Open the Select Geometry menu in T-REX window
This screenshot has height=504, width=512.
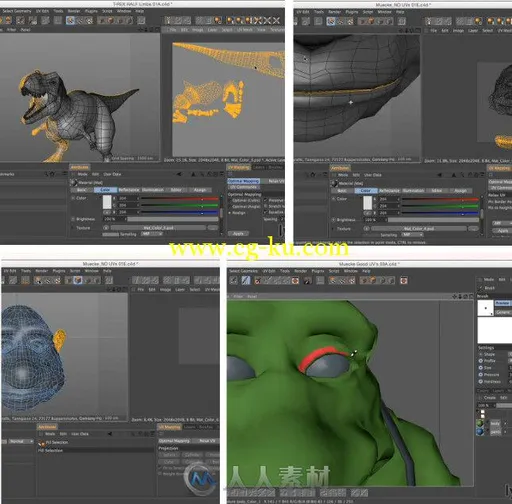pyautogui.click(x=17, y=11)
